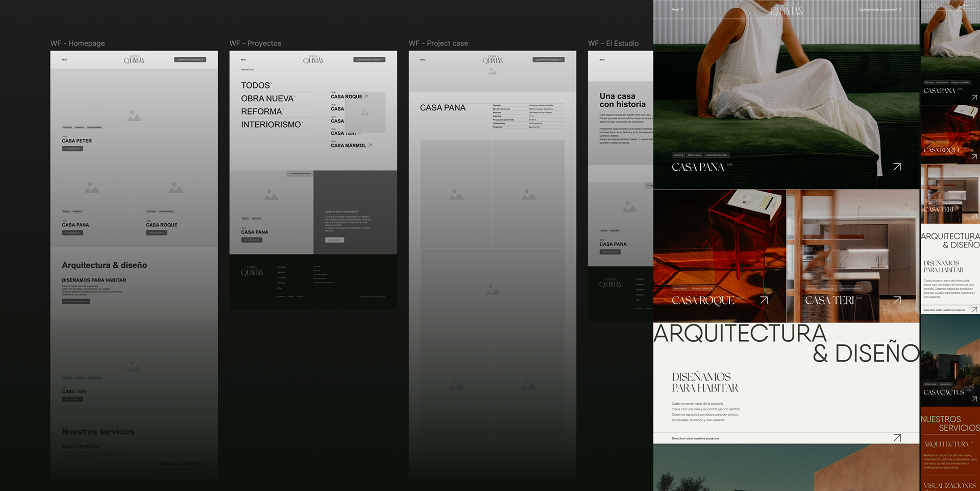
Task: Click the arrow icon beside Casa Roque in desktop mockup
Action: click(x=764, y=300)
